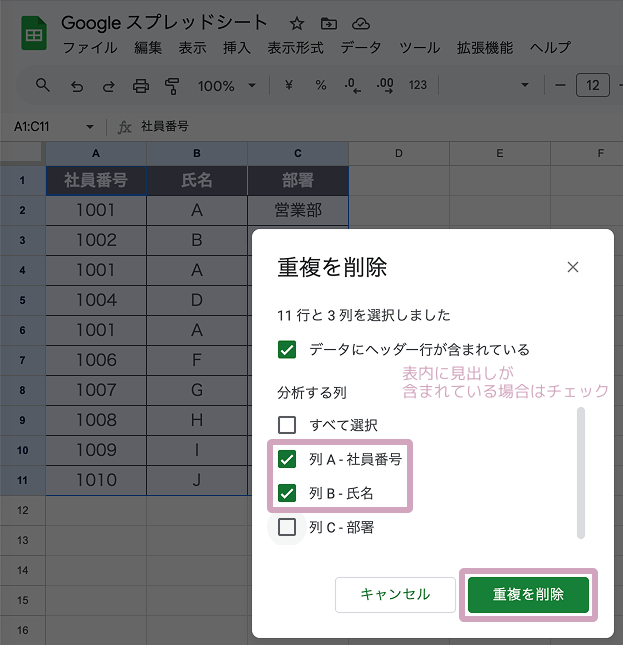Expand the name box A1:C11 dropdown
The image size is (623, 645).
point(90,127)
